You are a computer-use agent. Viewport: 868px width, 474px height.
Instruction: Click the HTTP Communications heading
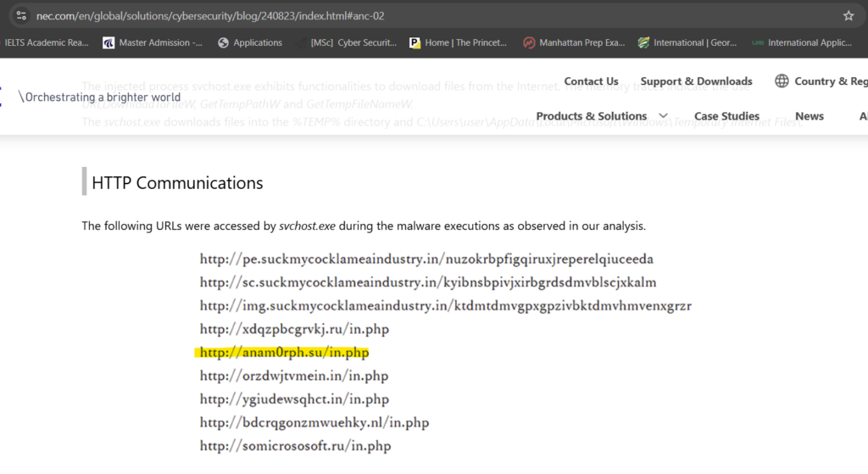coord(177,182)
